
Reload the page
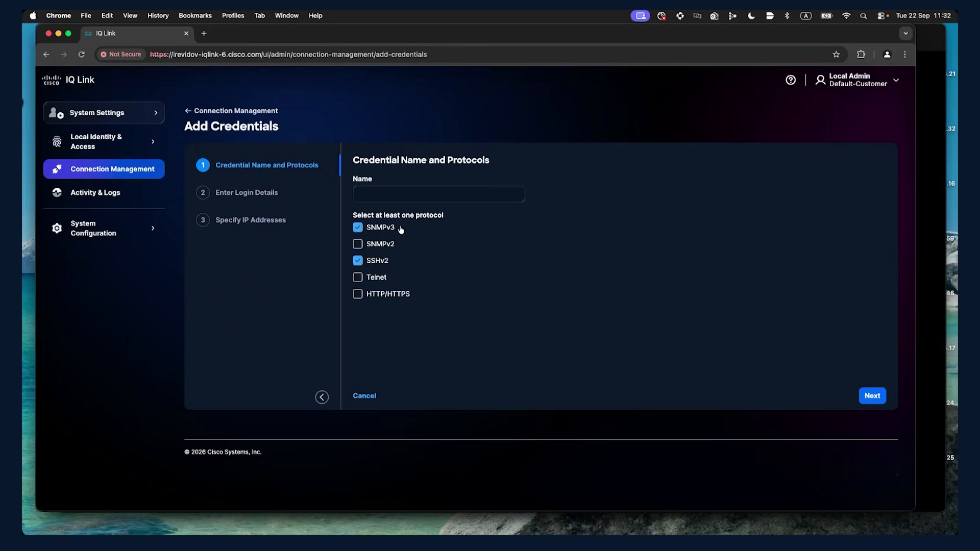pos(81,55)
